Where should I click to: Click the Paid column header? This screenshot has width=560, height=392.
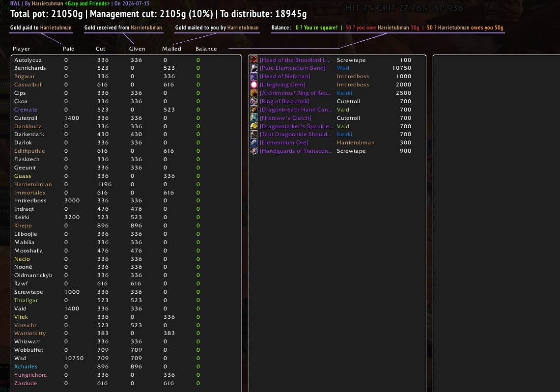click(x=69, y=49)
